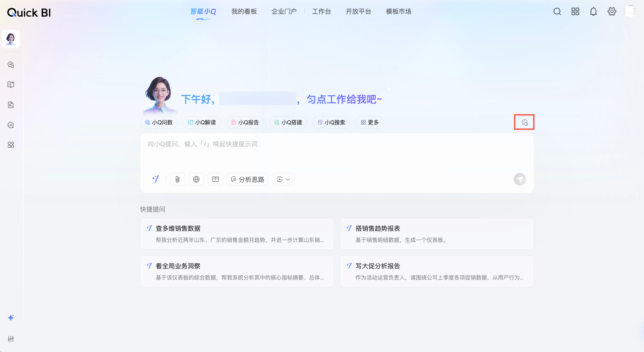644x352 pixels.
Task: Select the assistant avatar in left sidebar
Action: coord(11,39)
